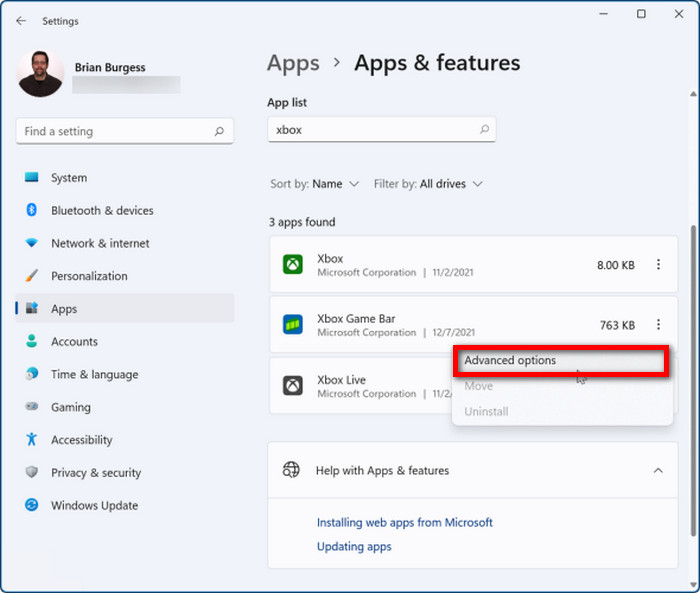
Task: Click the Accessibility figure icon
Action: coord(32,439)
